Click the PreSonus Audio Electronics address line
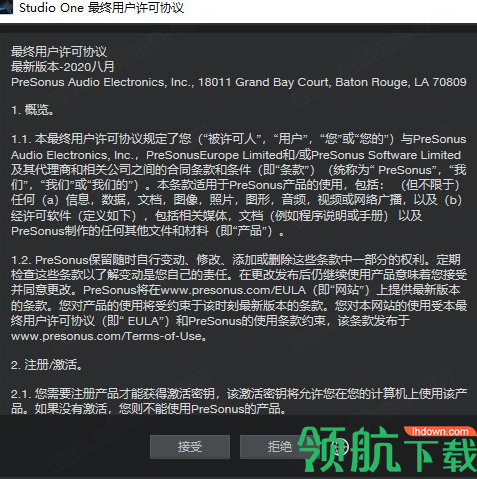 pos(239,82)
